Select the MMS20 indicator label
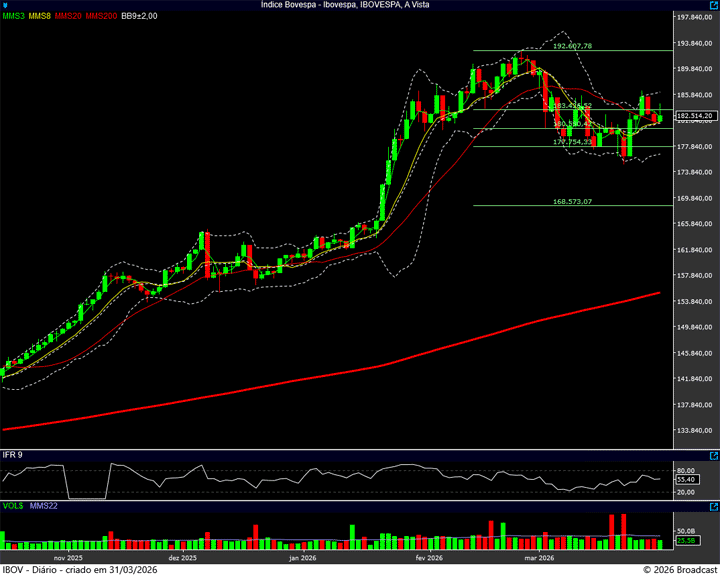The height and width of the screenshot is (575, 720). [68, 17]
